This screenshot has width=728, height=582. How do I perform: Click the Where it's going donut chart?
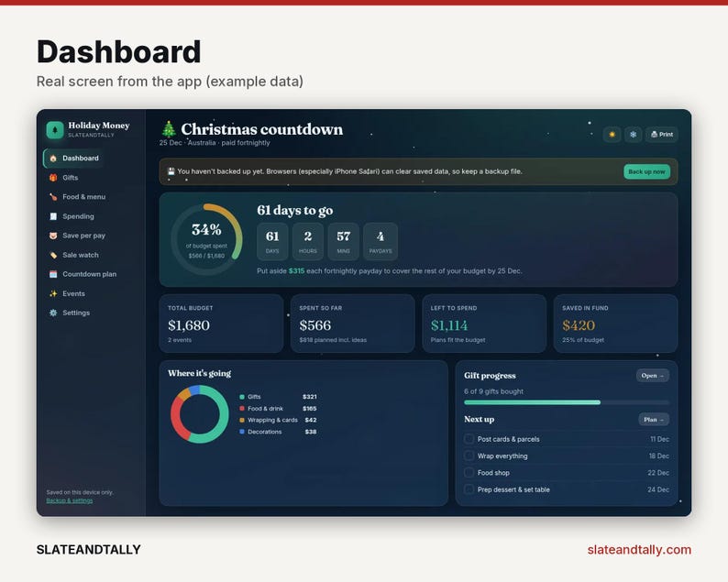coord(200,414)
